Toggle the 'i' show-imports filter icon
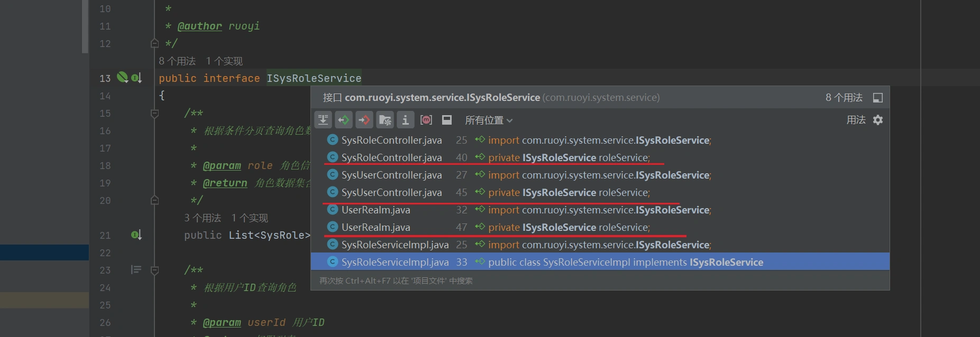Screen dimensions: 980x337 405,120
